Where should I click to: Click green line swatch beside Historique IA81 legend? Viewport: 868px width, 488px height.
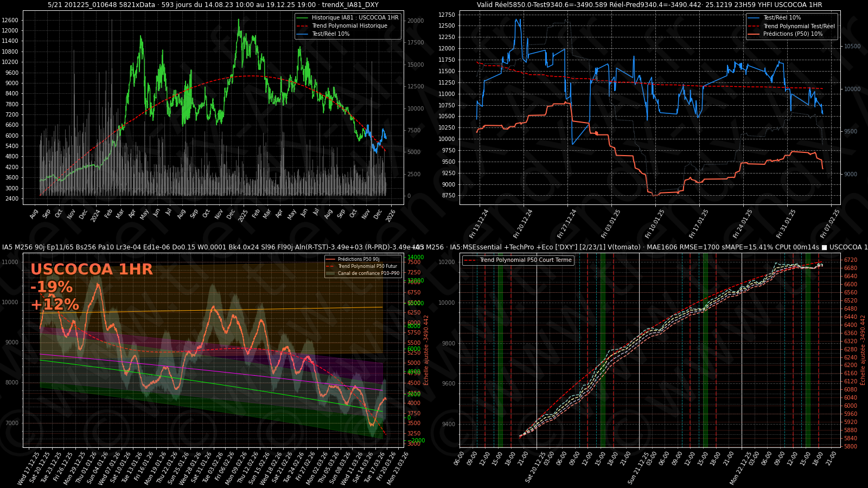(x=302, y=18)
